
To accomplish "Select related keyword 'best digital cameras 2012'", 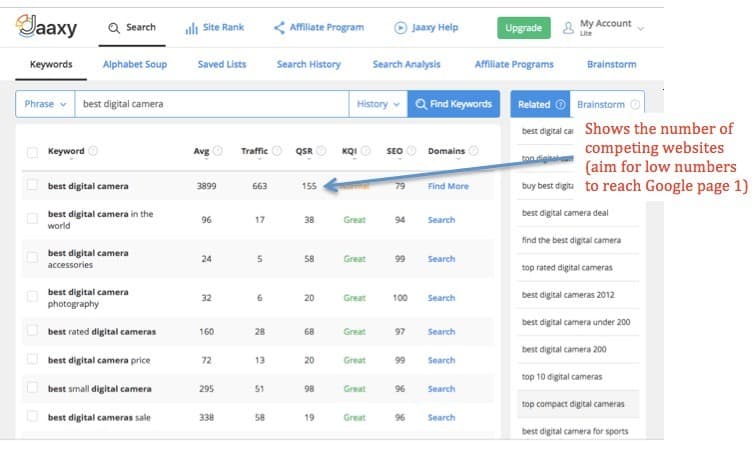I will (568, 295).
